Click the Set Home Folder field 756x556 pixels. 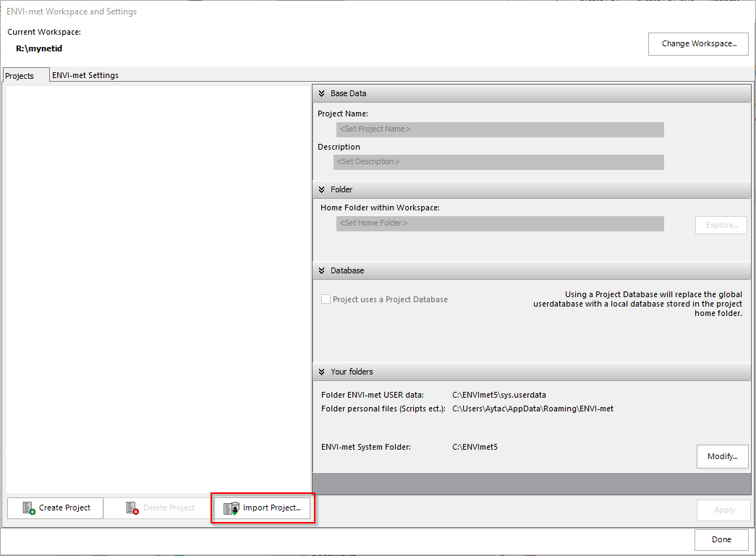pos(499,223)
